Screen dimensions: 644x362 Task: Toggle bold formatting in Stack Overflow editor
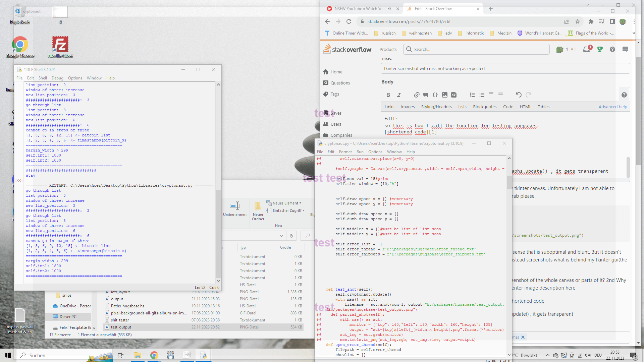point(388,95)
